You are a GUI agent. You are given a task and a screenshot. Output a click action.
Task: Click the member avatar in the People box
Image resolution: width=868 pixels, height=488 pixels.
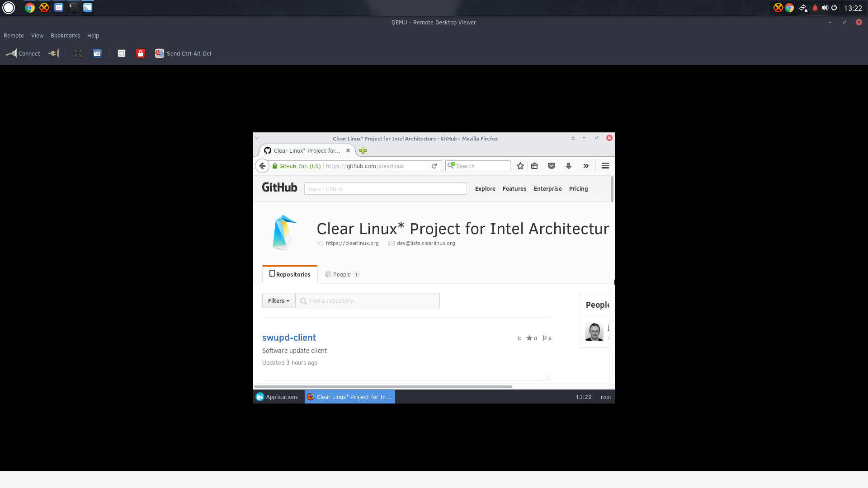coord(594,332)
